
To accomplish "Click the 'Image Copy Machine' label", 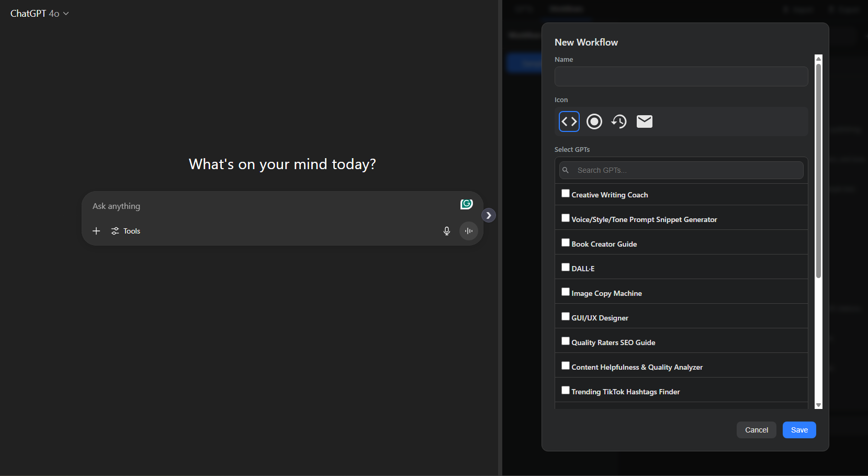I will click(606, 293).
